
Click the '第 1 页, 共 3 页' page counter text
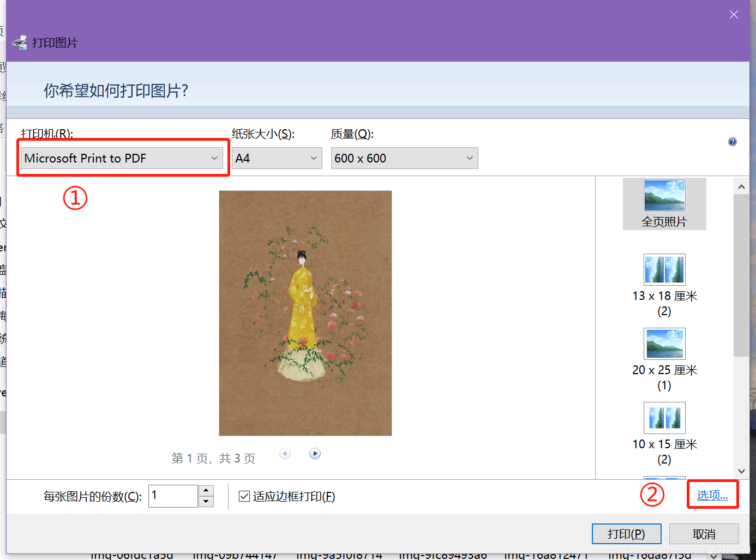(213, 459)
